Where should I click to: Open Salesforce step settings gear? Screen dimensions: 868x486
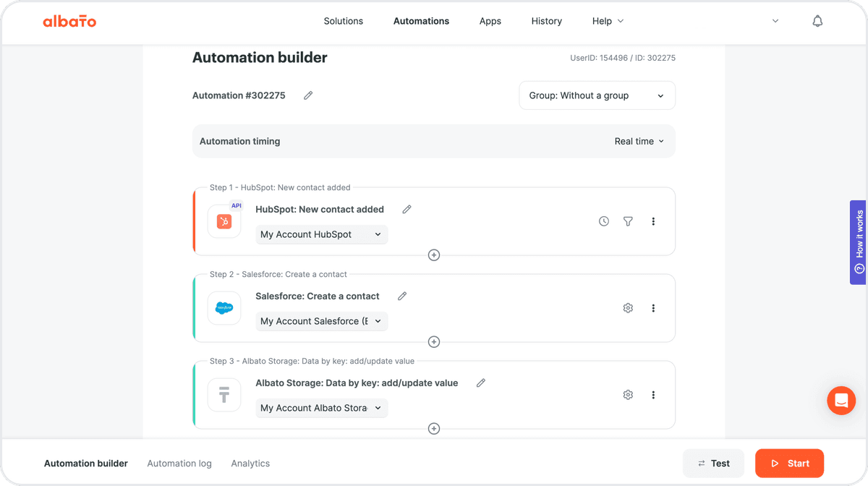(x=628, y=308)
